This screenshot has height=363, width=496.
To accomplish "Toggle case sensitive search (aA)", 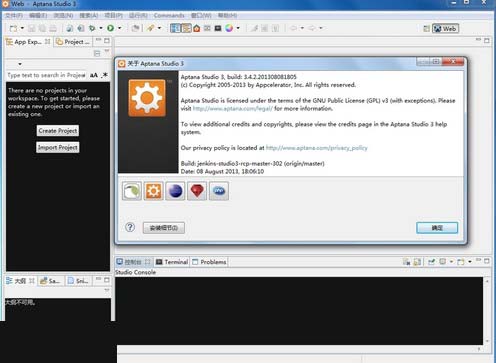I will point(94,75).
